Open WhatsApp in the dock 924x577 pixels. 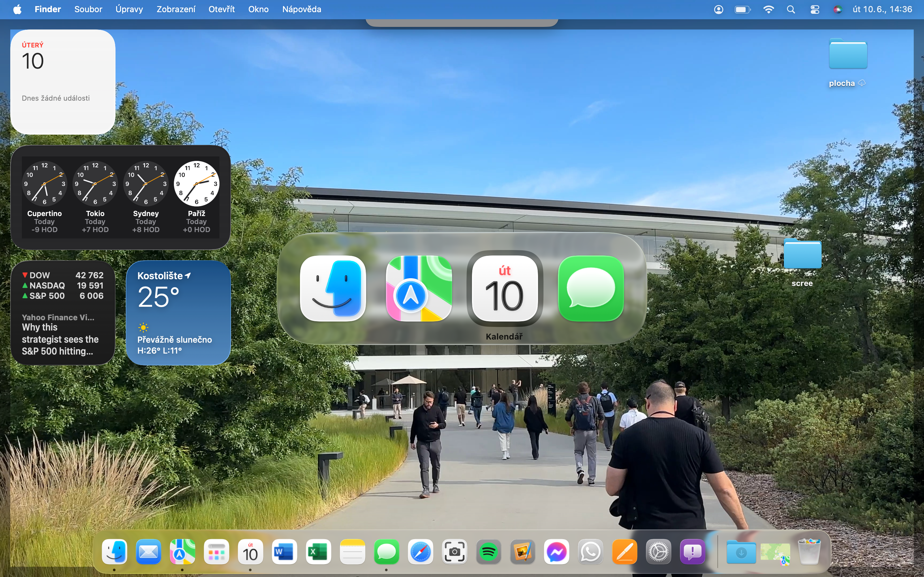point(590,552)
